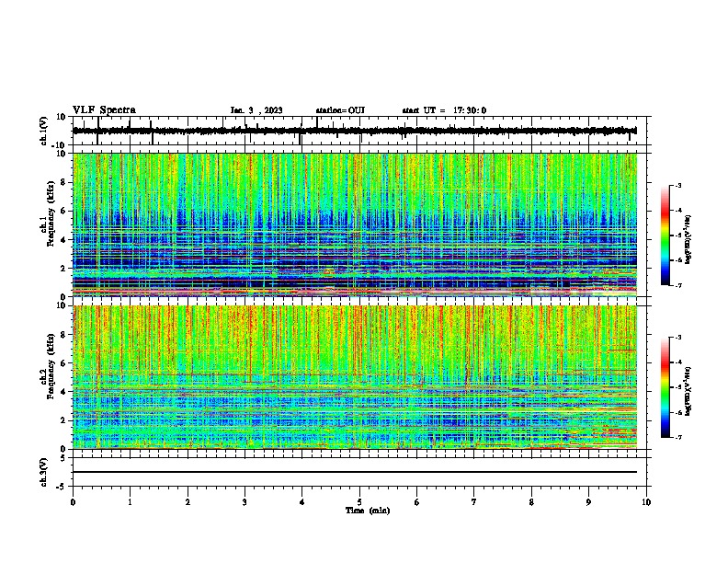Click tick label '2' on the Time axis
The image size is (728, 563).
point(188,502)
